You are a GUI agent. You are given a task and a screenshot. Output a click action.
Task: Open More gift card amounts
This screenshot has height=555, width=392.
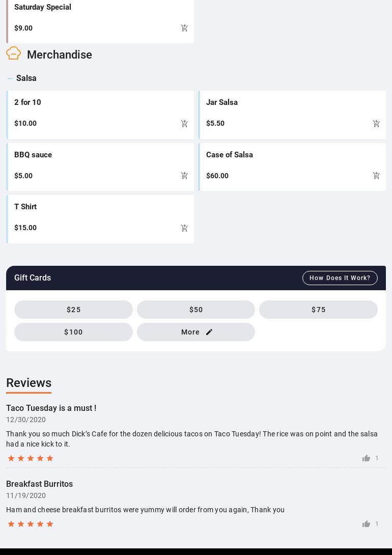(x=196, y=332)
